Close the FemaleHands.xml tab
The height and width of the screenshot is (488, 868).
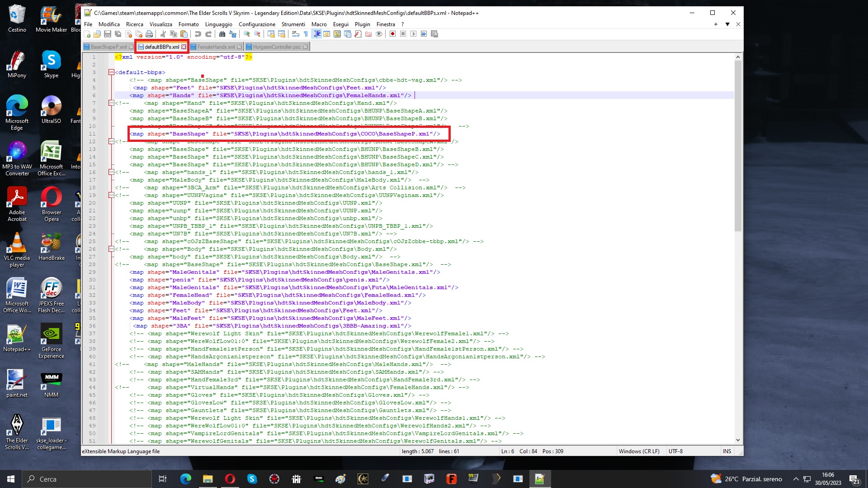click(x=240, y=47)
